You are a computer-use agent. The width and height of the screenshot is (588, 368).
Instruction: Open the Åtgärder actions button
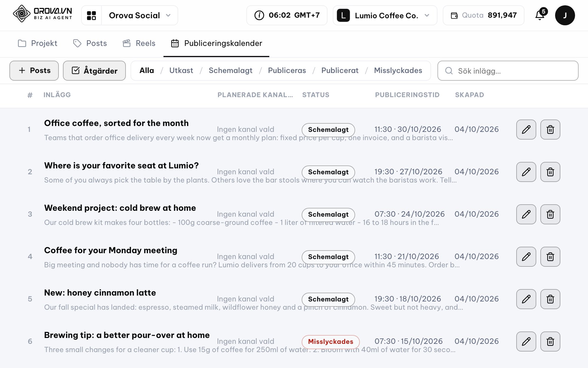pos(94,71)
